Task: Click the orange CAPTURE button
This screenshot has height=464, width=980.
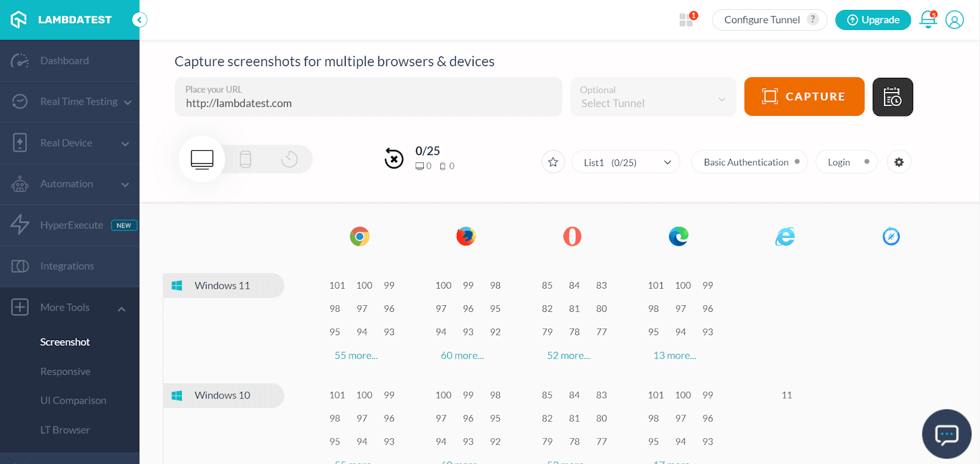Action: [x=804, y=96]
